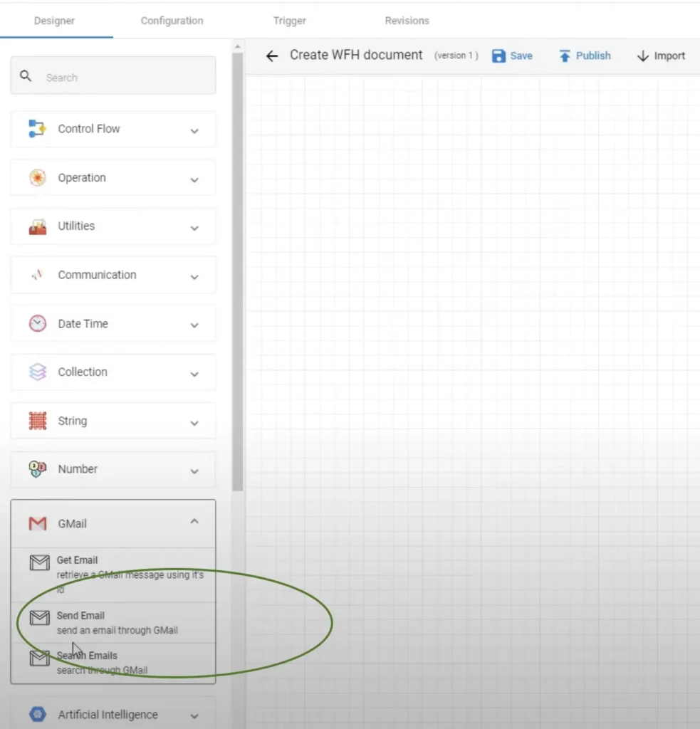Click the Utilities toolbox icon

pyautogui.click(x=37, y=226)
